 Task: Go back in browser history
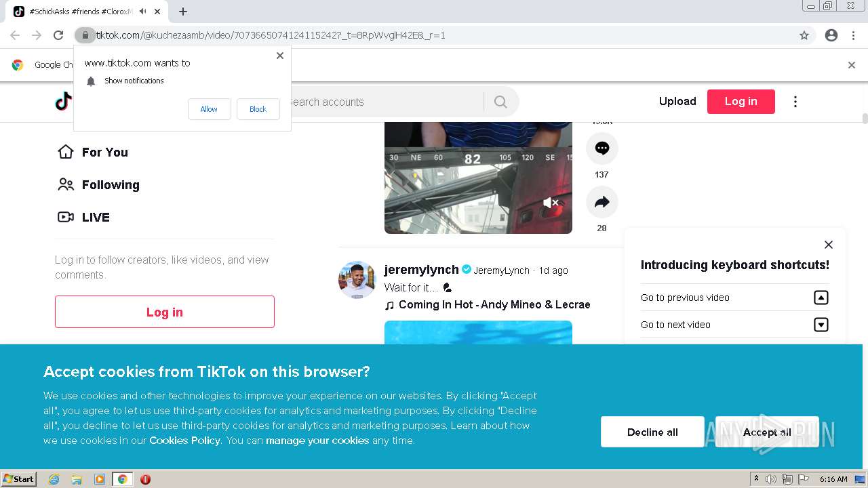tap(15, 35)
